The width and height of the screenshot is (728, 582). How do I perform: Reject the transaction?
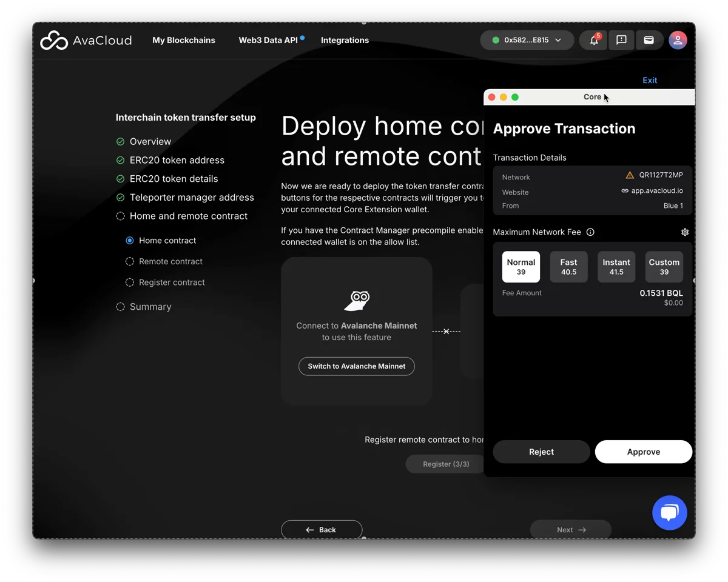(541, 452)
